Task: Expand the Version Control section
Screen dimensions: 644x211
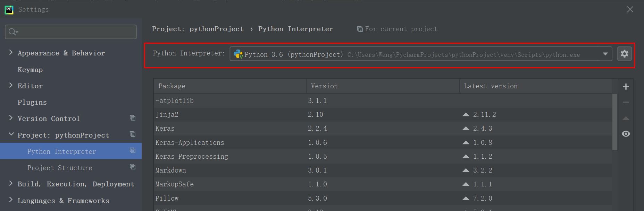Action: point(11,118)
